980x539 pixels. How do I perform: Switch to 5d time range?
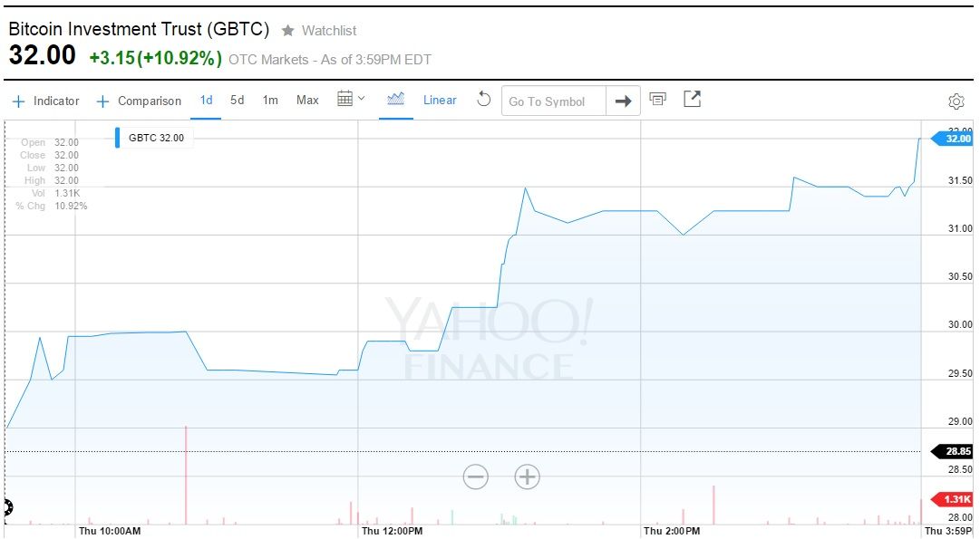point(237,100)
